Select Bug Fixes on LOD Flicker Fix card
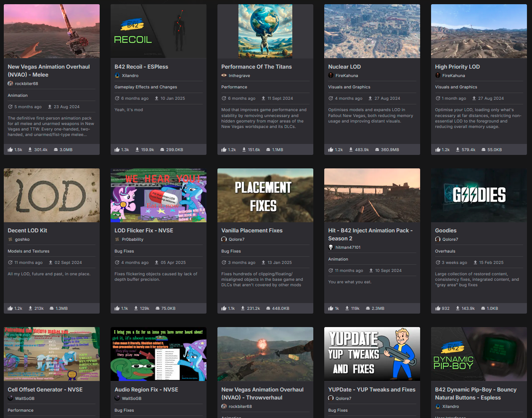Viewport: 532px width, 418px height. pos(124,251)
